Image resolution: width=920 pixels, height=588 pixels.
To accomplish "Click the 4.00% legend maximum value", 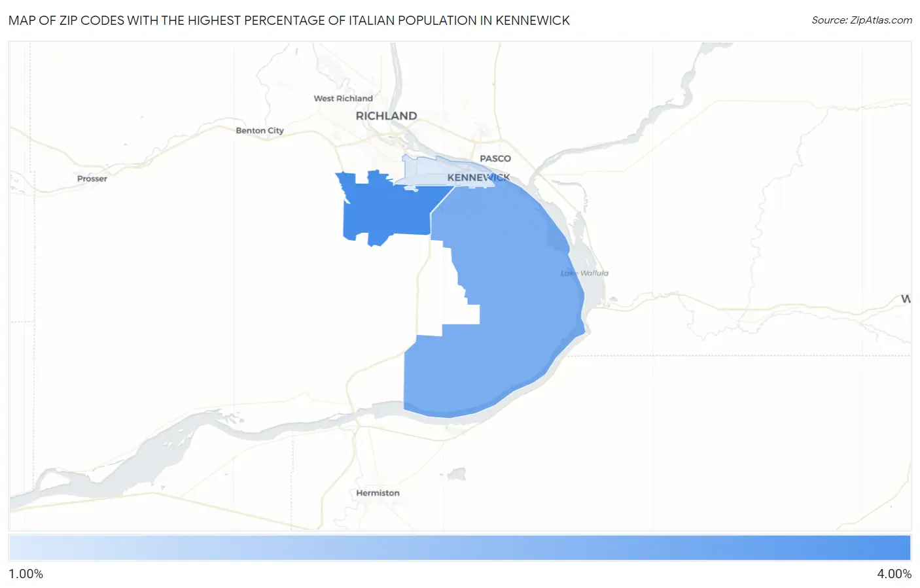I will point(894,574).
